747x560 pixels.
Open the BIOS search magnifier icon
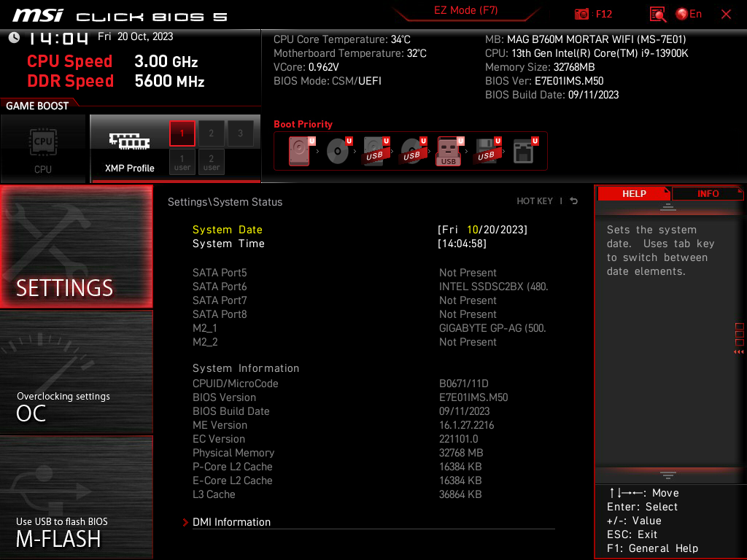coord(657,15)
